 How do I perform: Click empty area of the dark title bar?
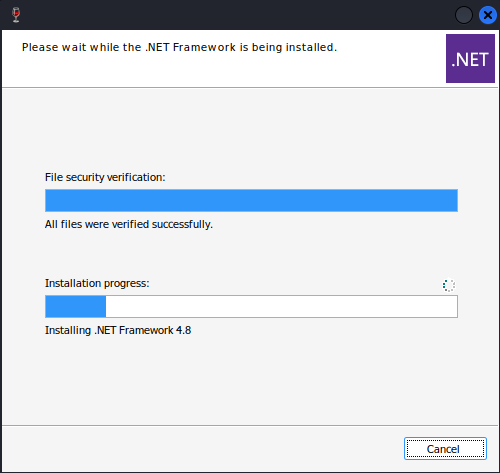pyautogui.click(x=233, y=15)
